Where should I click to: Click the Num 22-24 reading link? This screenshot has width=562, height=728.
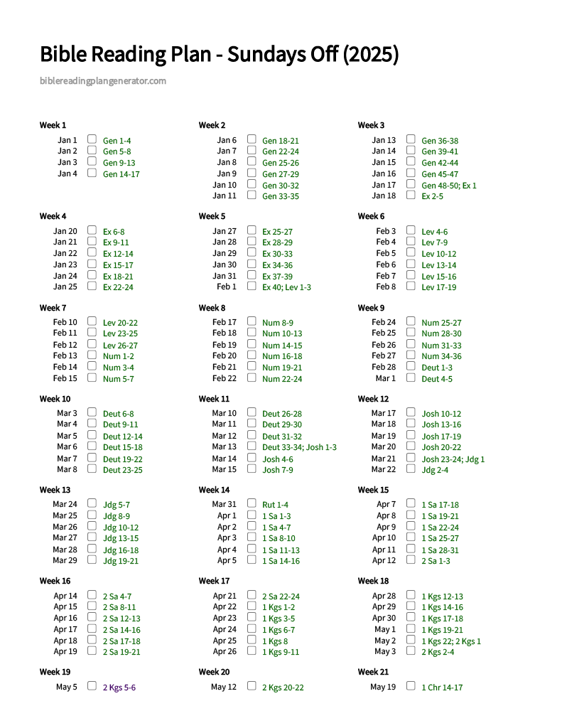tap(282, 379)
